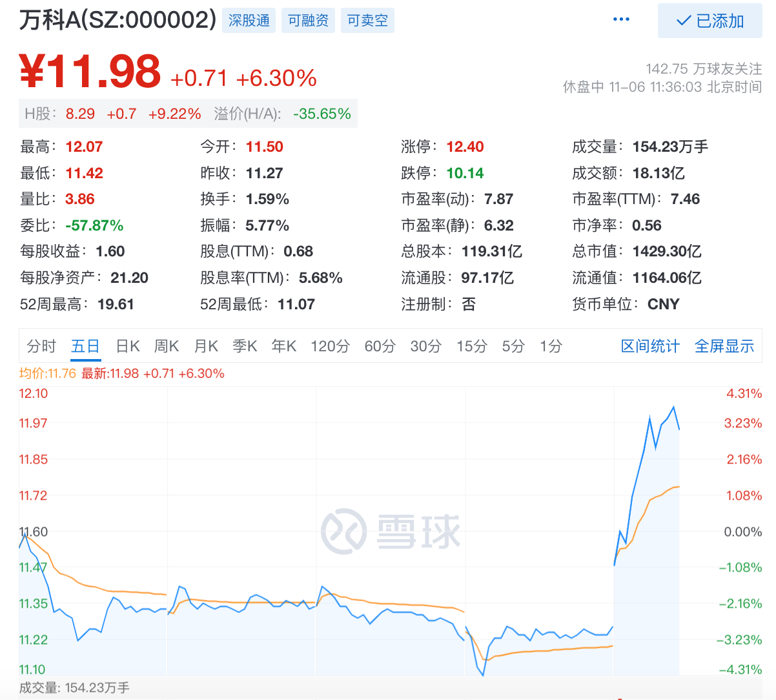This screenshot has width=776, height=700.
Task: Click the current price ¥11.98
Action: click(90, 71)
